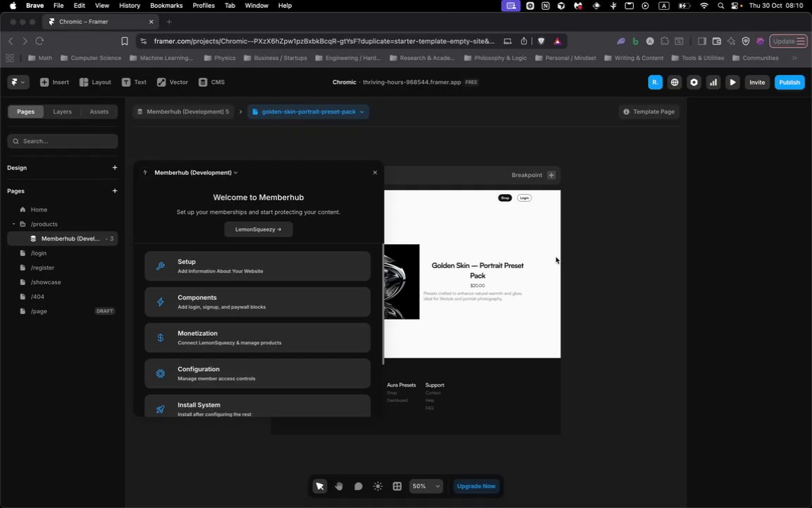Open the Install System section
This screenshot has height=508, width=812.
[x=257, y=406]
